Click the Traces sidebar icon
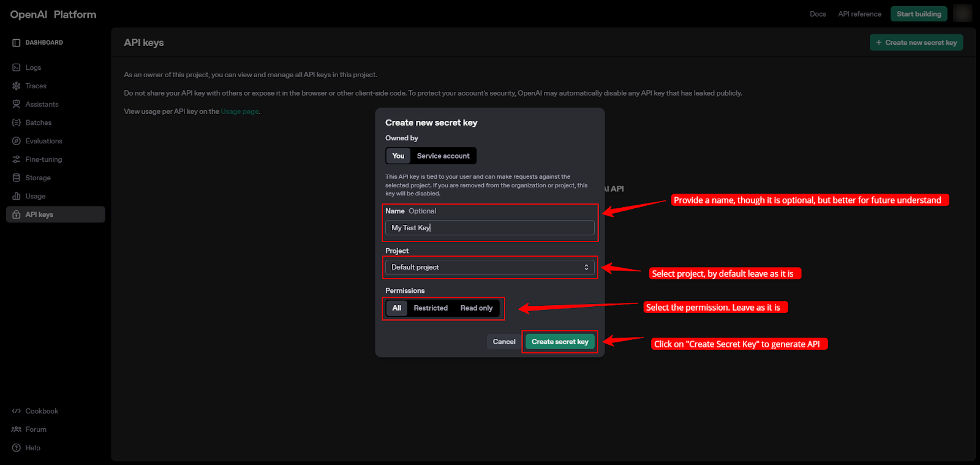This screenshot has height=465, width=980. (17, 86)
